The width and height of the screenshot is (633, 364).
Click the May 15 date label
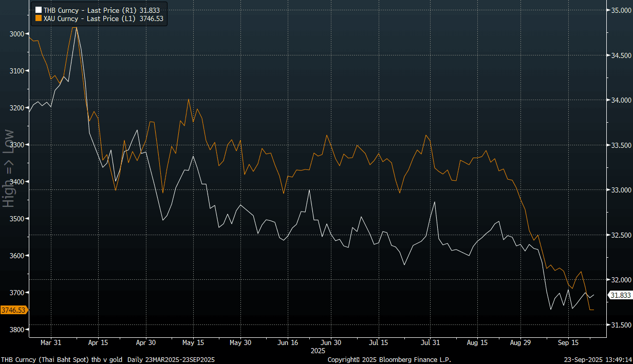pos(193,342)
